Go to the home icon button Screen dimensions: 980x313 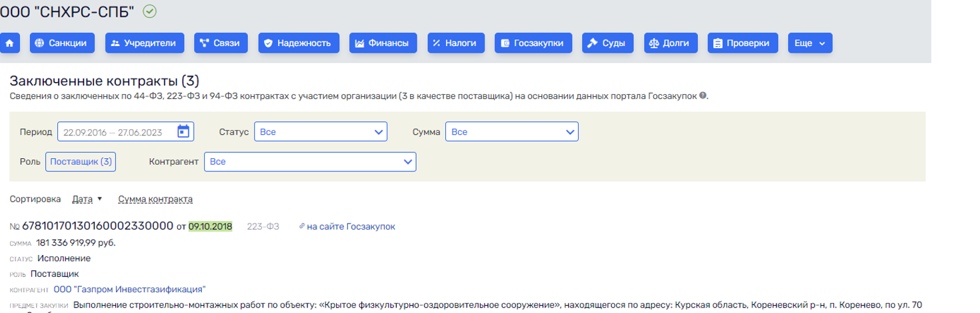click(10, 43)
